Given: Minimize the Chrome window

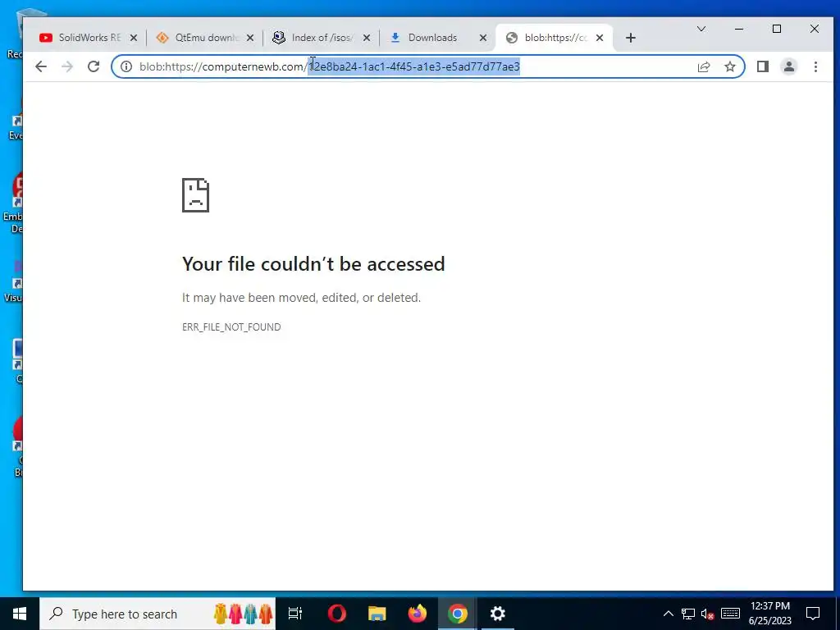Looking at the screenshot, I should [739, 29].
